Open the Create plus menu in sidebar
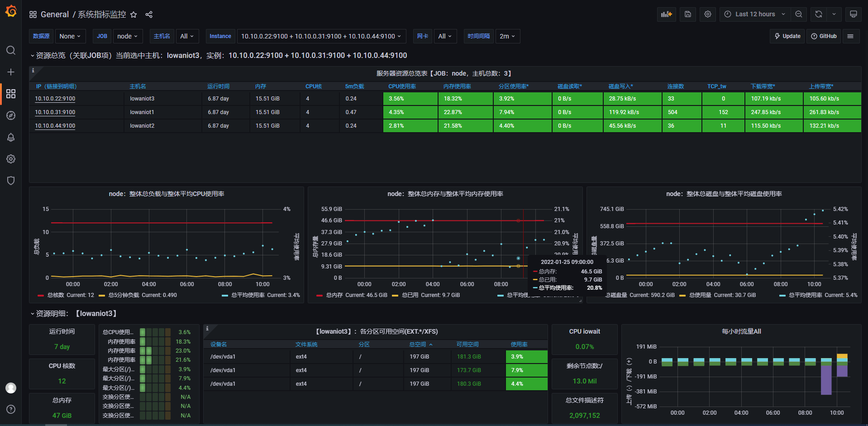868x426 pixels. pos(11,72)
